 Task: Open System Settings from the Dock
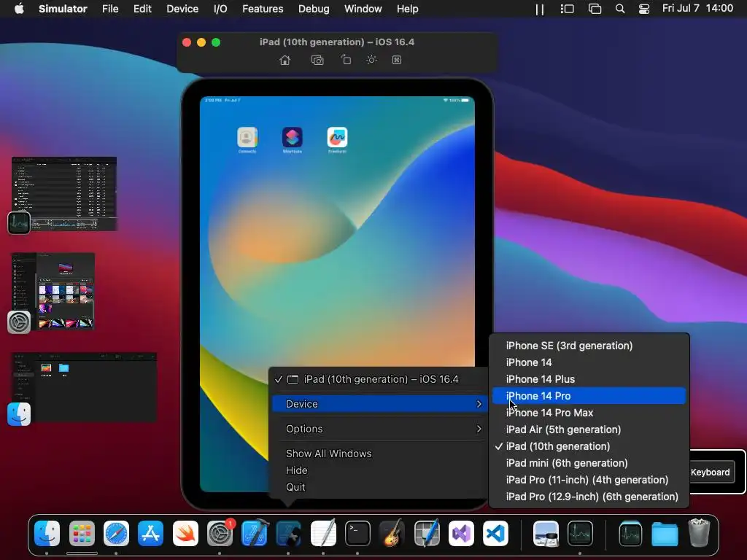pos(220,534)
